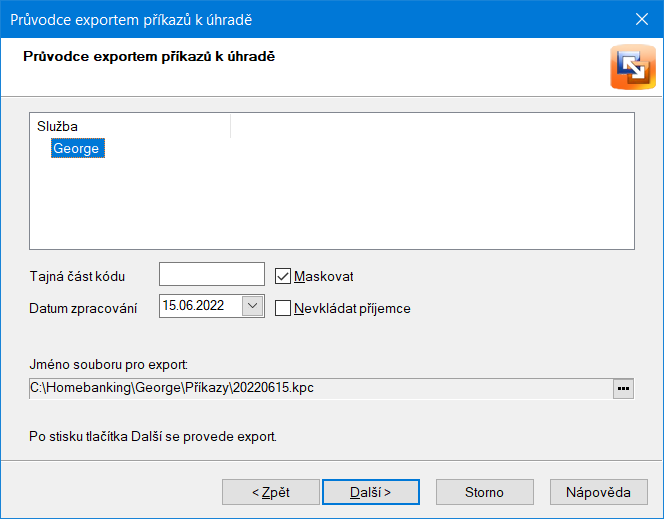Click the wizard logo icon in header

[631, 68]
